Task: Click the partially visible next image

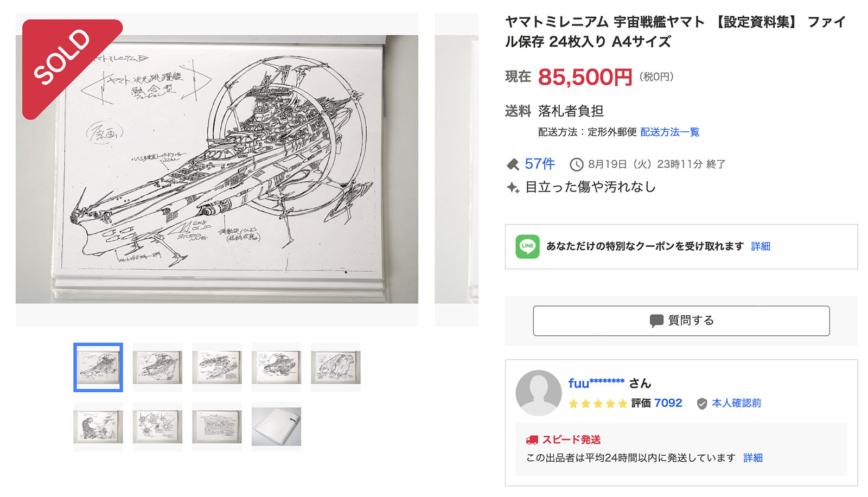Action: 456,169
